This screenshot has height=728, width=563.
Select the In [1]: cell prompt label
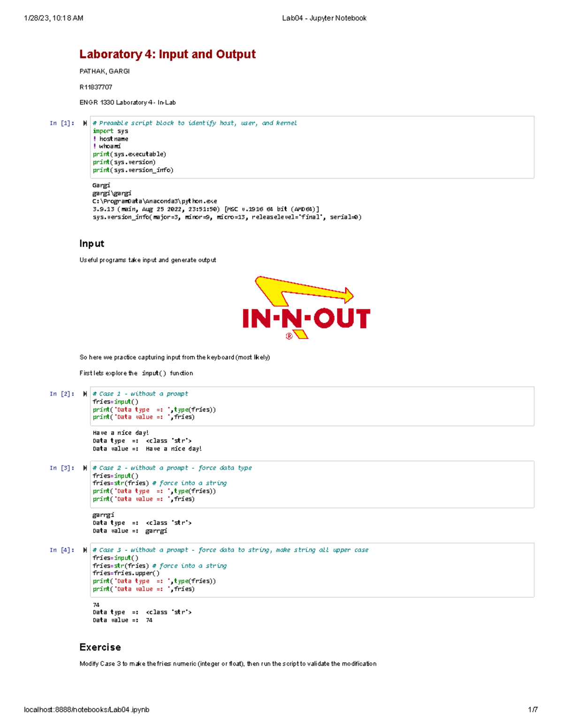click(61, 122)
